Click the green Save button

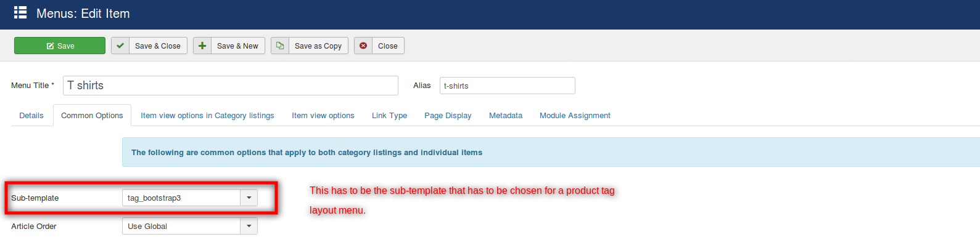60,46
